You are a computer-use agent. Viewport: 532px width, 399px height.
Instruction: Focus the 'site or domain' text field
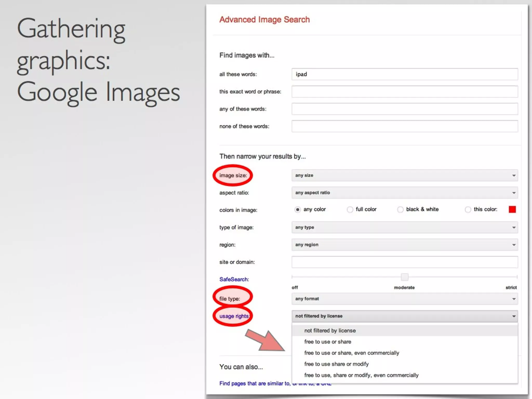[404, 262]
